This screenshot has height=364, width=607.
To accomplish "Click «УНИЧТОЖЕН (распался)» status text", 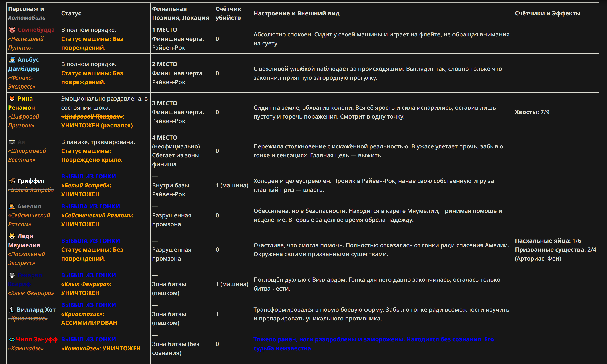I will 97,125.
